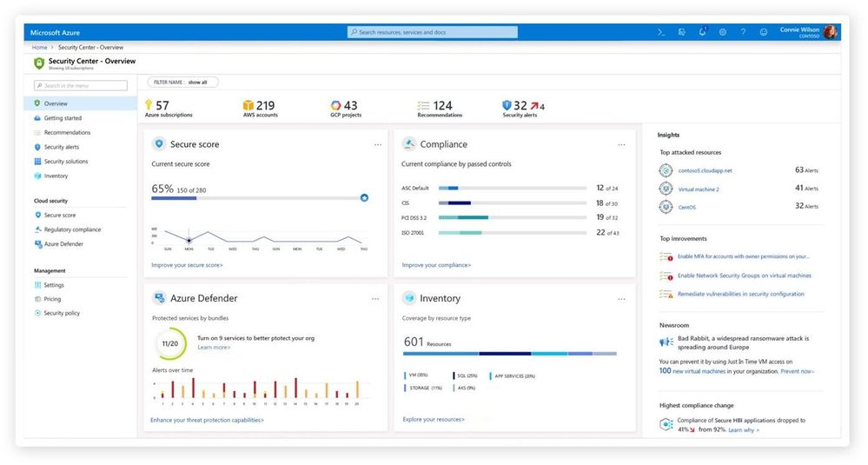This screenshot has width=868, height=465.
Task: Click the Azure Defender card icon
Action: tap(159, 298)
